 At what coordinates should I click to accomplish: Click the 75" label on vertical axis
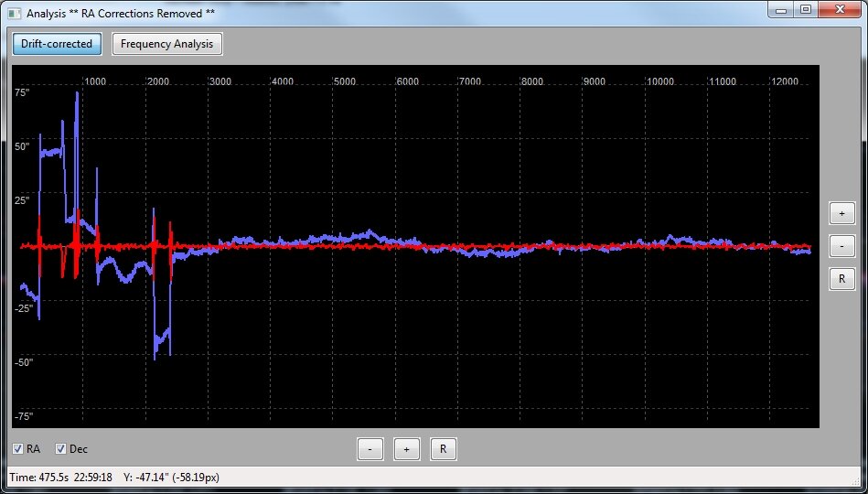pyautogui.click(x=23, y=92)
